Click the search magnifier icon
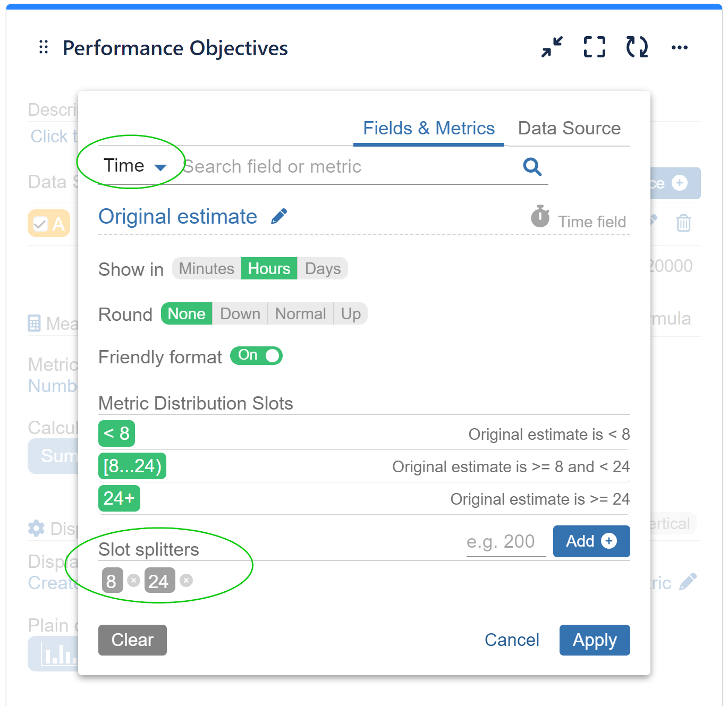 pos(532,167)
